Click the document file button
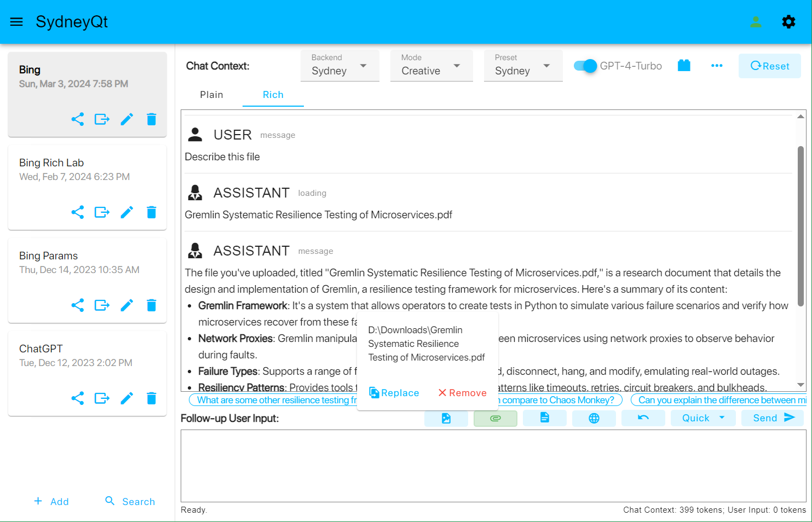The image size is (812, 522). click(545, 418)
